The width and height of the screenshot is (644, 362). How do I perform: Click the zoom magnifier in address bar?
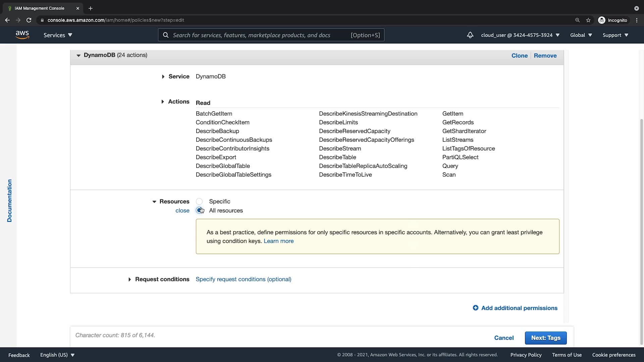pyautogui.click(x=577, y=20)
